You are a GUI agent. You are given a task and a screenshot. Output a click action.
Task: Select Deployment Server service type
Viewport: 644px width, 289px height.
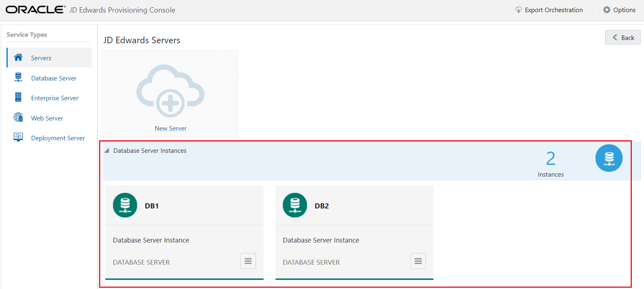[58, 138]
